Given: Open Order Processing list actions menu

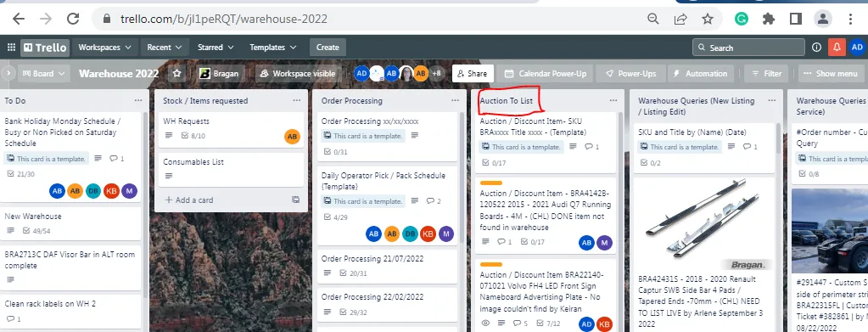Looking at the screenshot, I should (455, 100).
